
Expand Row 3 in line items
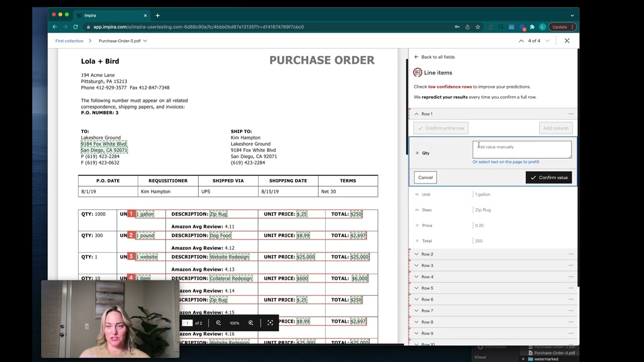click(417, 265)
